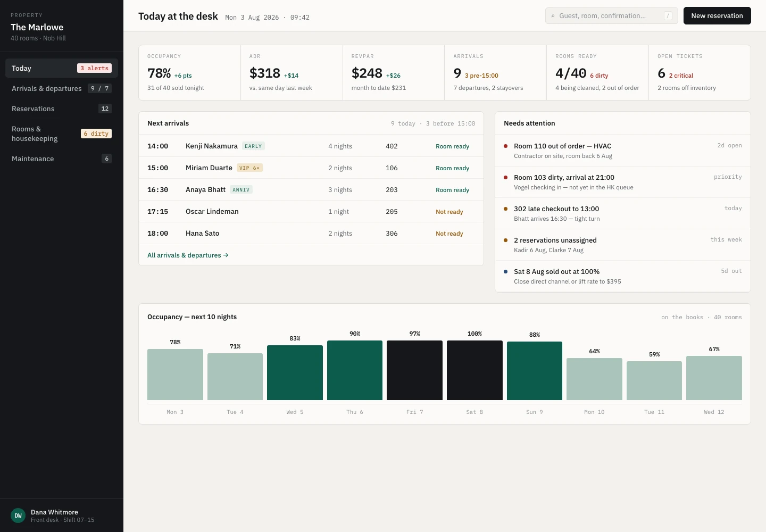This screenshot has width=766, height=532.
Task: Click the Mon 3 bar at 78% occupancy
Action: (x=175, y=375)
